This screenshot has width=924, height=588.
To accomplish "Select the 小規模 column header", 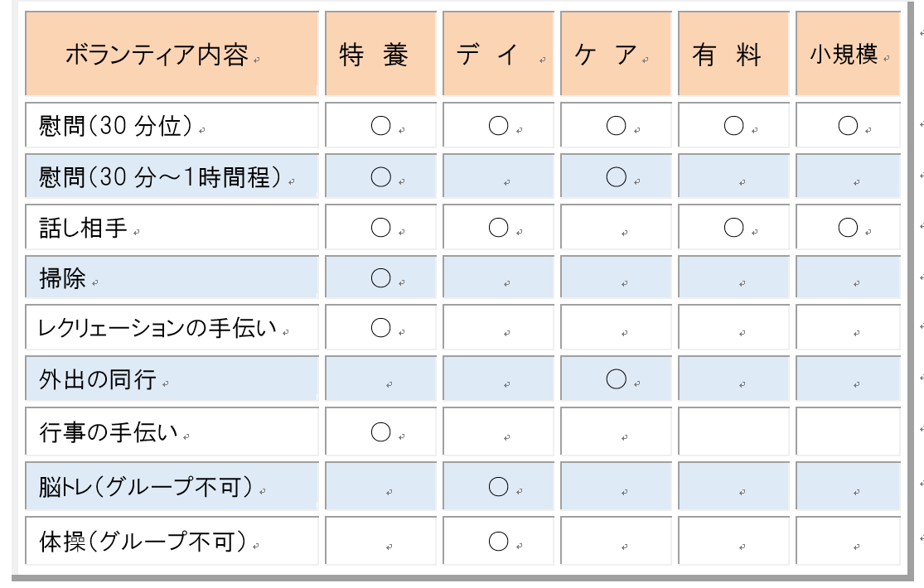I will [x=848, y=54].
